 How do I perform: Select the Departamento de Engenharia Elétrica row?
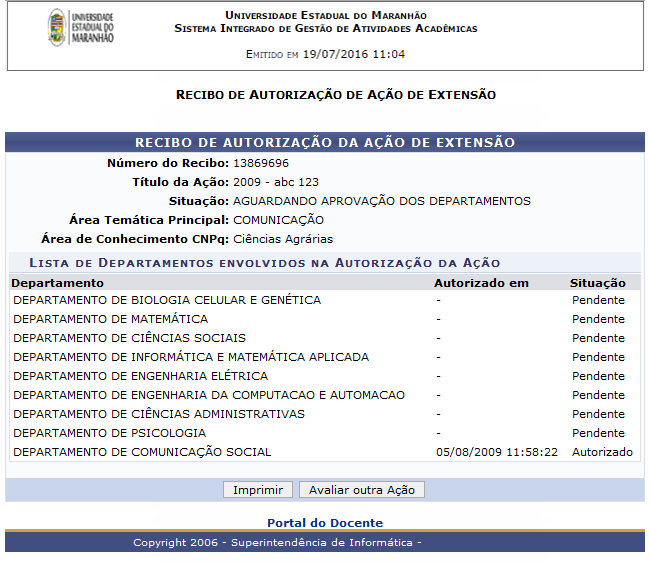tap(140, 376)
